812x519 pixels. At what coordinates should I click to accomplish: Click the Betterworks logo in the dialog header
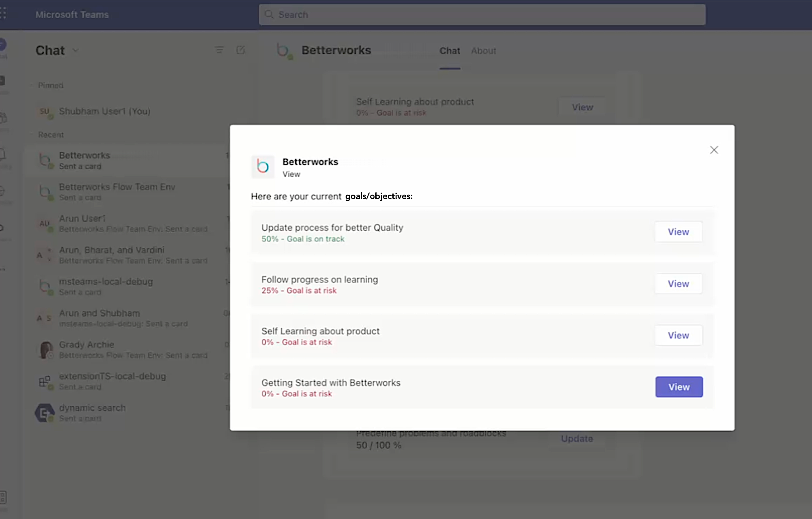pos(263,167)
